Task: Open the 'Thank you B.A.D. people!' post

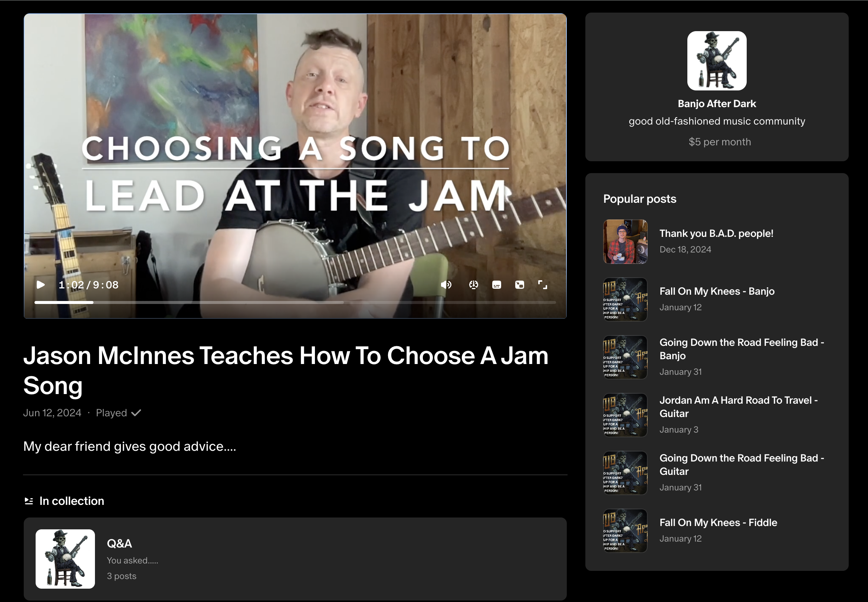Action: pos(716,234)
